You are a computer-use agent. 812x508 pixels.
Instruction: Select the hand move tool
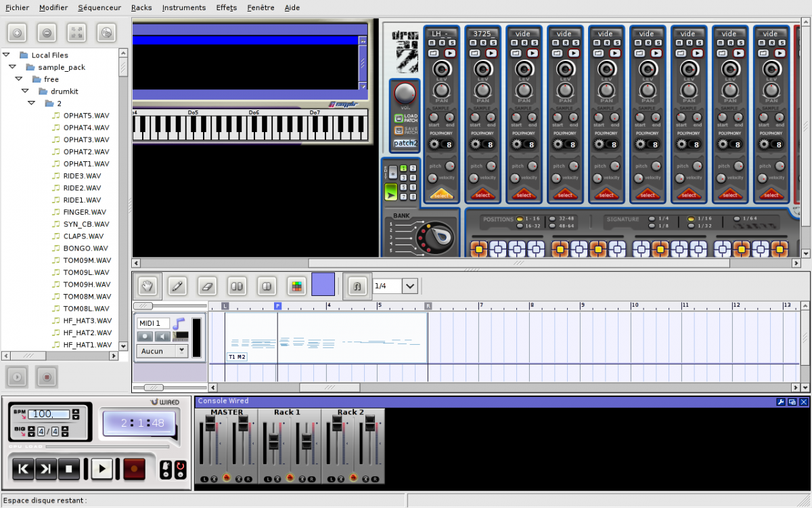tap(148, 287)
